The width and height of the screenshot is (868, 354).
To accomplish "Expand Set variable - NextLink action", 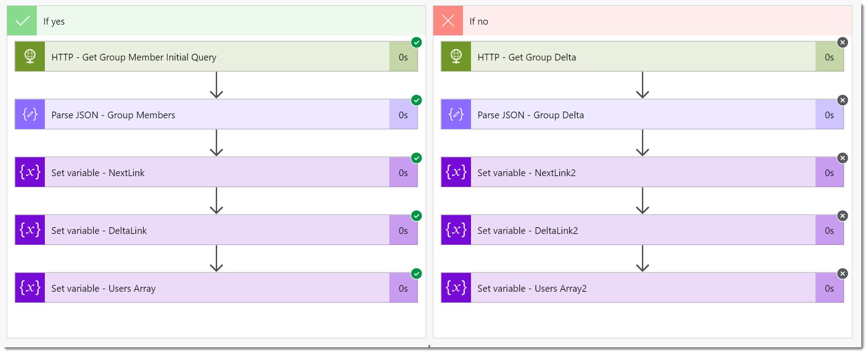I will [x=216, y=172].
